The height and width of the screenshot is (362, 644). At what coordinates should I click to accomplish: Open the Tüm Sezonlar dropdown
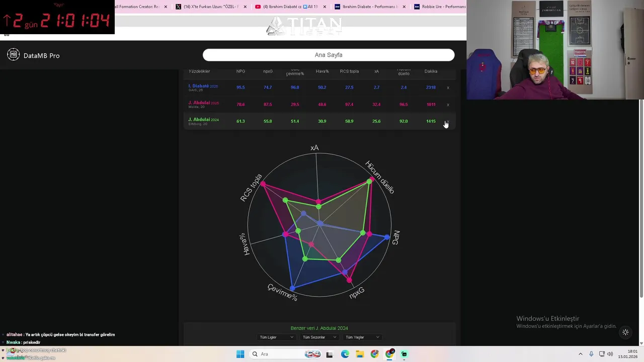point(319,337)
